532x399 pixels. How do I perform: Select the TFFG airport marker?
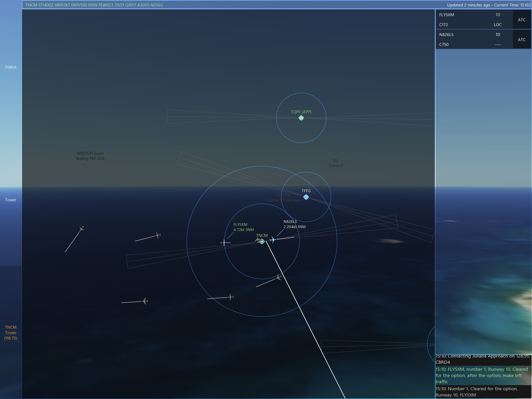[x=306, y=197]
